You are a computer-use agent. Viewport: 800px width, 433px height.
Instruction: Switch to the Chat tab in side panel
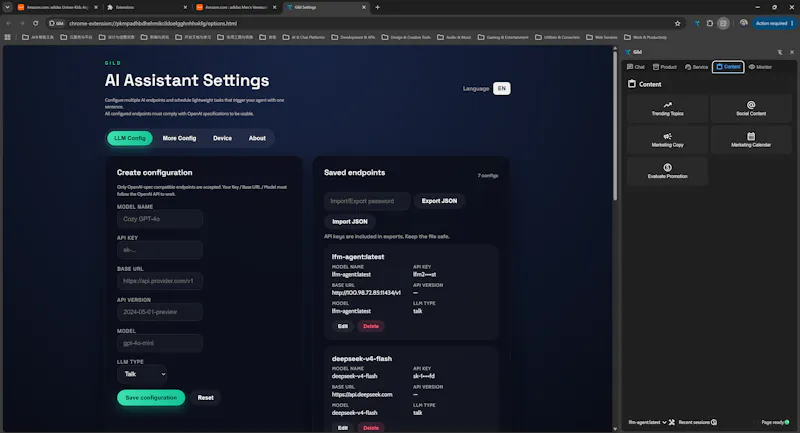pos(636,67)
